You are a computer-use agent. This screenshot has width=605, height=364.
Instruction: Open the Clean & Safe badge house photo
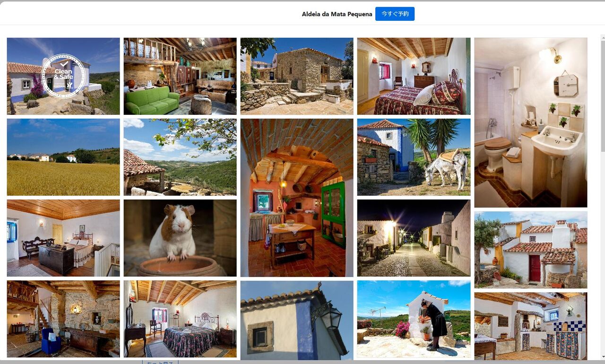click(x=63, y=76)
